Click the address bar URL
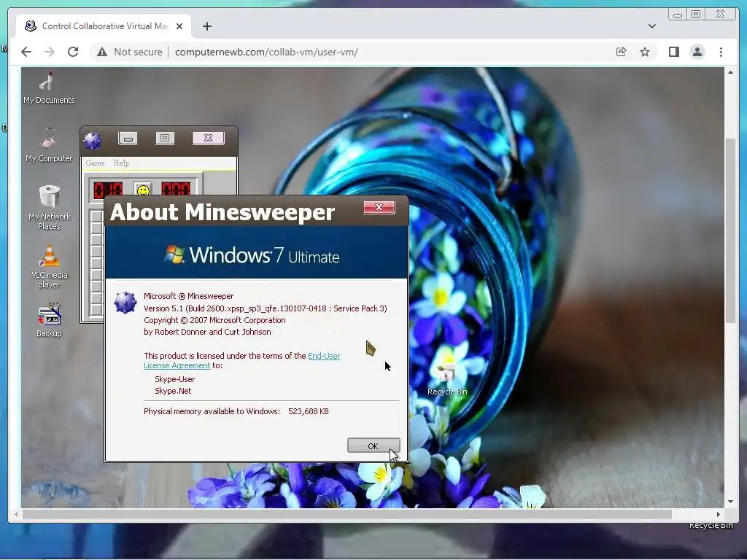The height and width of the screenshot is (560, 747). (x=266, y=52)
